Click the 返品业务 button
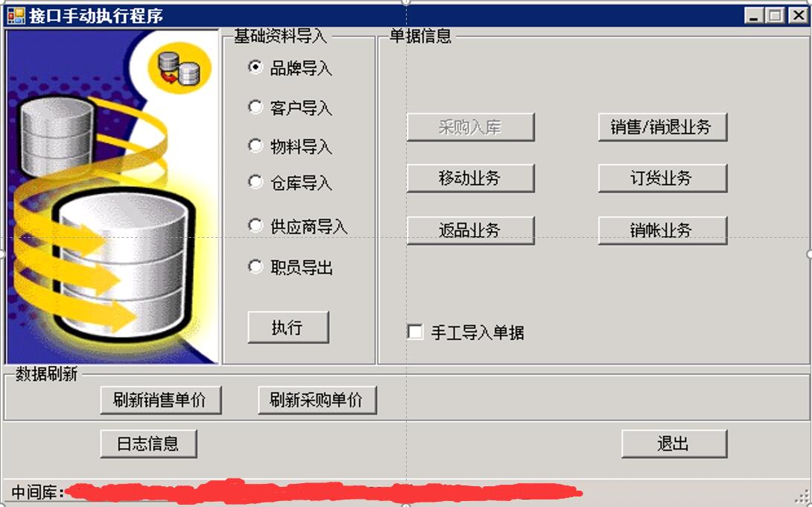The image size is (812, 507). point(470,230)
